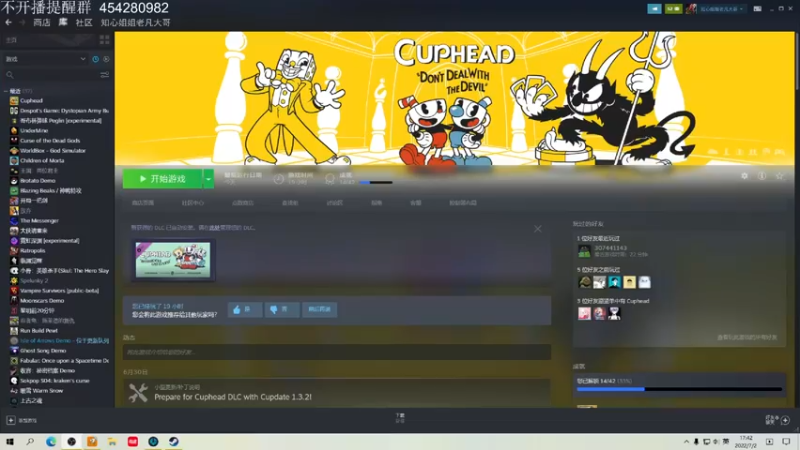Open the 讨论区 discussions tab
Image resolution: width=800 pixels, height=450 pixels.
[335, 203]
